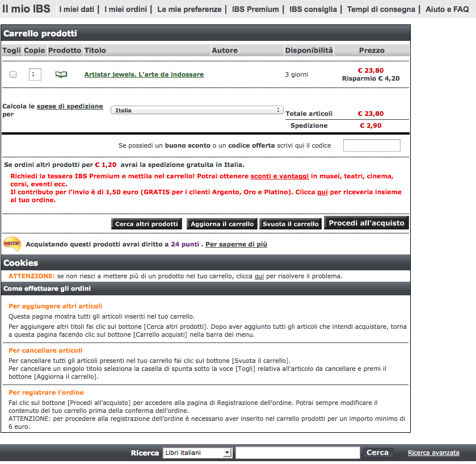Click the 'Per registrare l'ordine' heading
The width and height of the screenshot is (476, 464).
click(46, 392)
